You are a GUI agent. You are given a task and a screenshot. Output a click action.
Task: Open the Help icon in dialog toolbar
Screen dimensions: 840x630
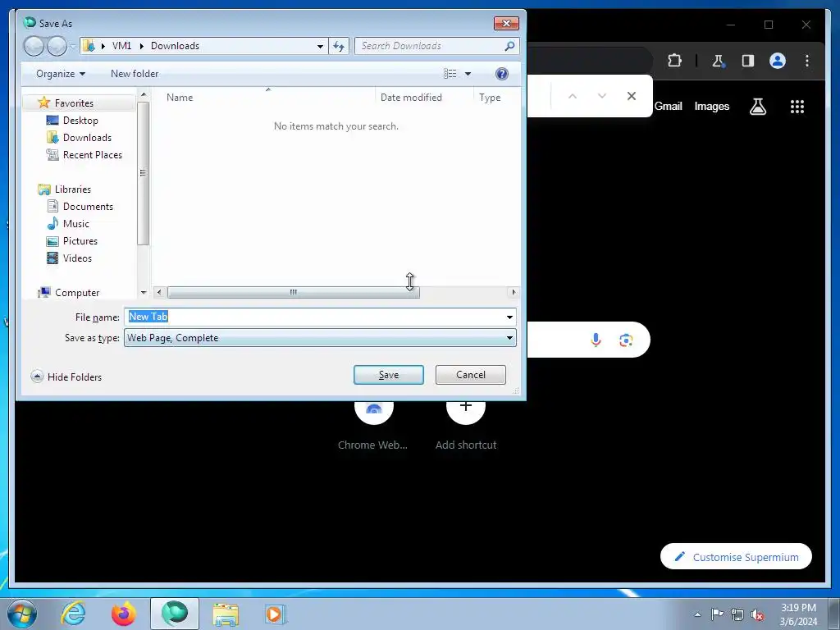tap(502, 74)
